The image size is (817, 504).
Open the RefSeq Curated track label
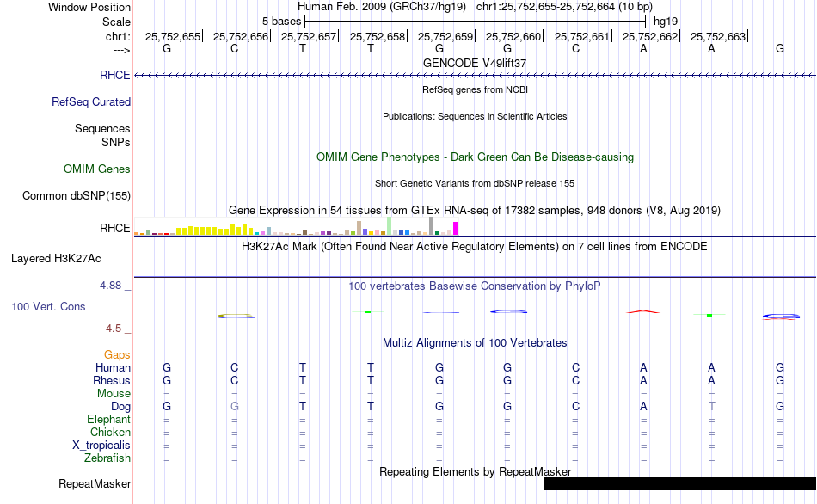tap(90, 101)
